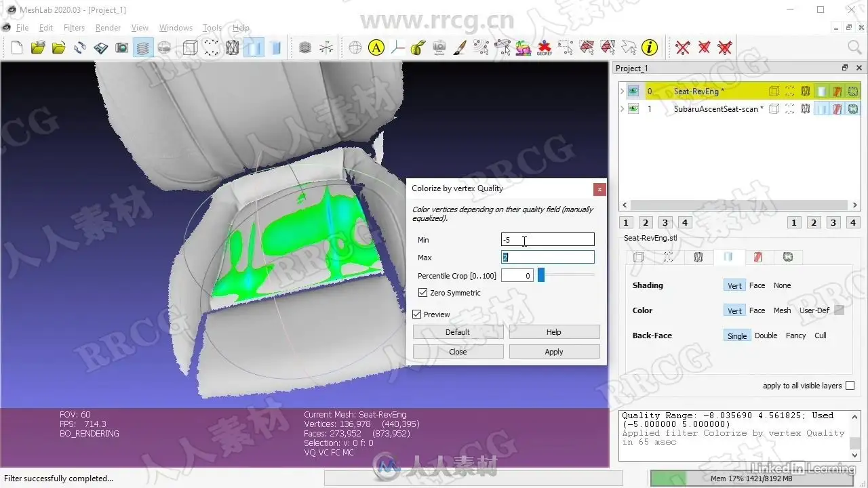Open bounding box tab in Seat-RevEng.stl options

tap(638, 257)
